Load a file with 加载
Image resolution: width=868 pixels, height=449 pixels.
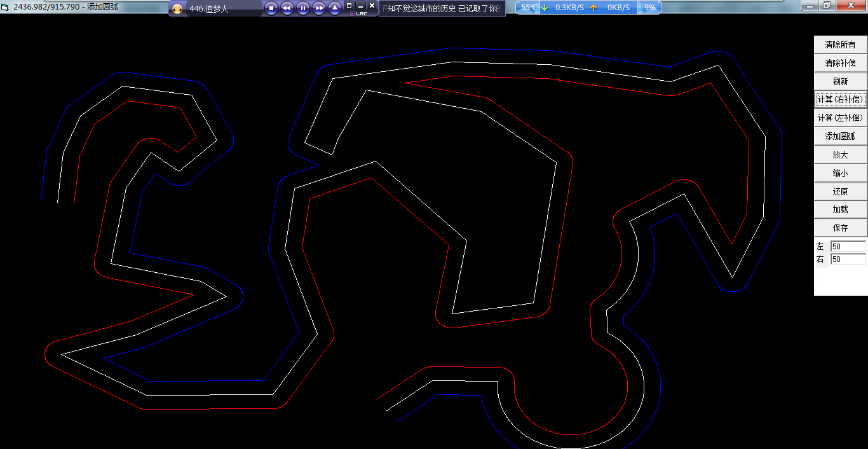tap(840, 209)
